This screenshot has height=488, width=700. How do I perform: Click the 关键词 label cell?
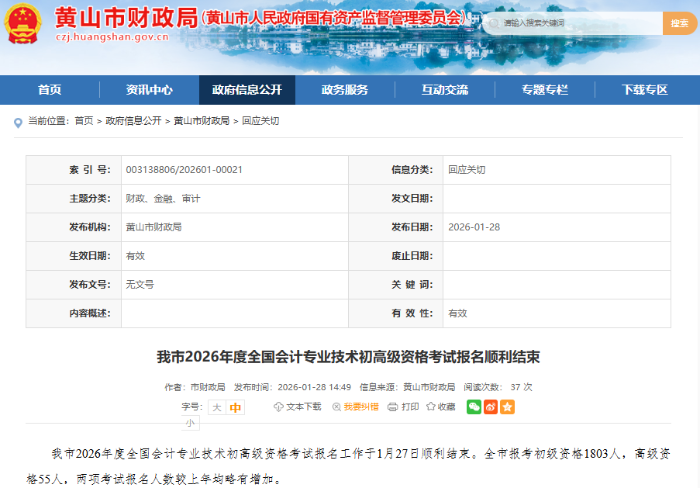396,284
